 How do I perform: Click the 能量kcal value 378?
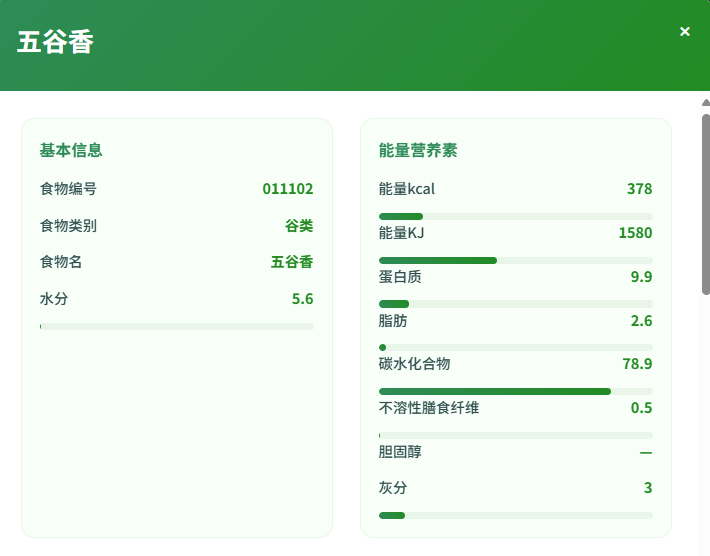[639, 189]
